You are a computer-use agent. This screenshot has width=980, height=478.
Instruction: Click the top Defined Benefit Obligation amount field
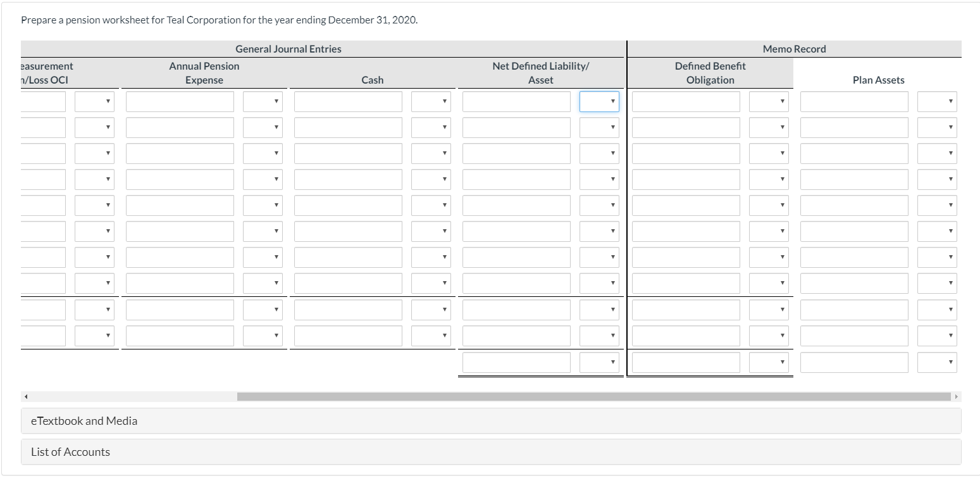(x=685, y=101)
